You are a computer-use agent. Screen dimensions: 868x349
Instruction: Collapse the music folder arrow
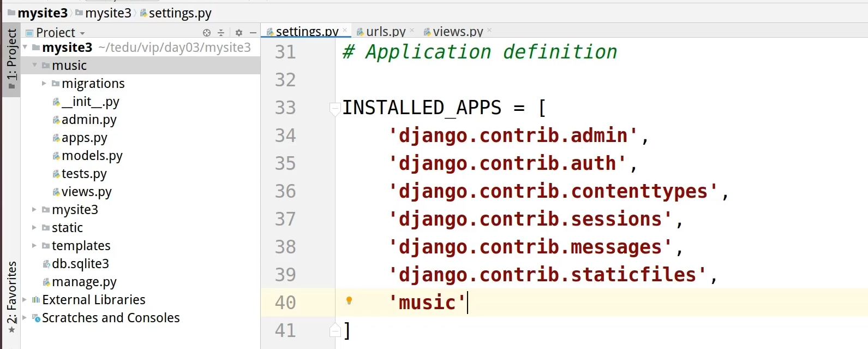pos(35,66)
